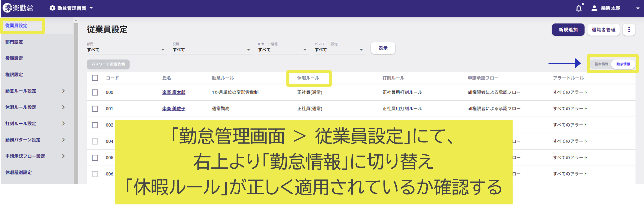Open the three-dot more options menu
The width and height of the screenshot is (644, 207).
pos(629,30)
